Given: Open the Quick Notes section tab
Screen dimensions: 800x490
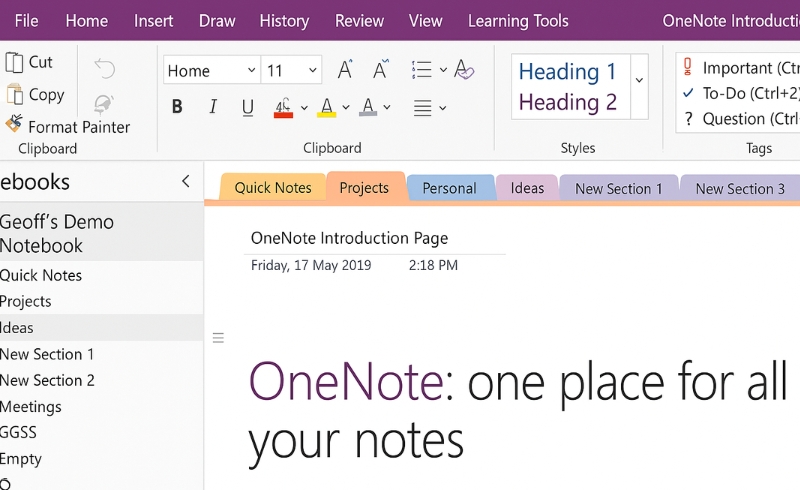Looking at the screenshot, I should click(x=273, y=187).
